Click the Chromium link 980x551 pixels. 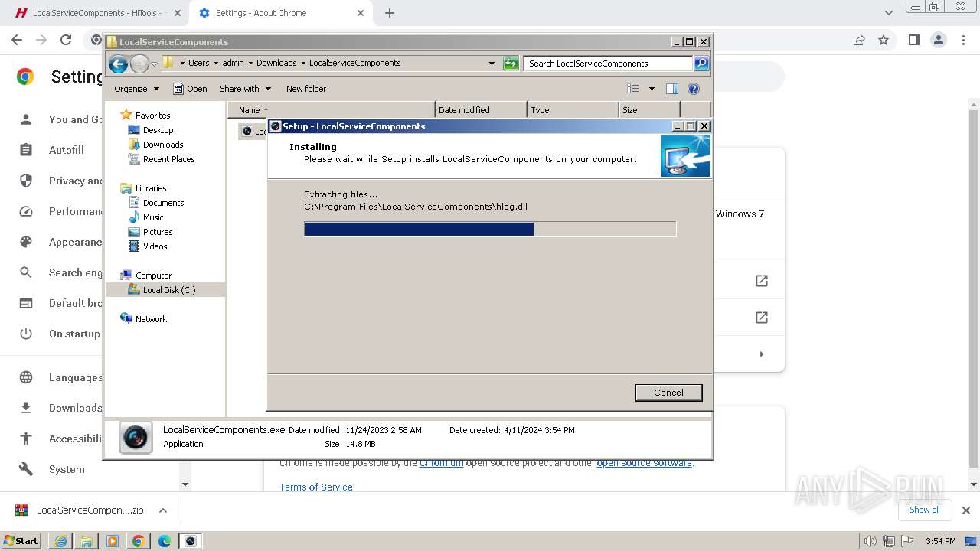click(x=441, y=463)
